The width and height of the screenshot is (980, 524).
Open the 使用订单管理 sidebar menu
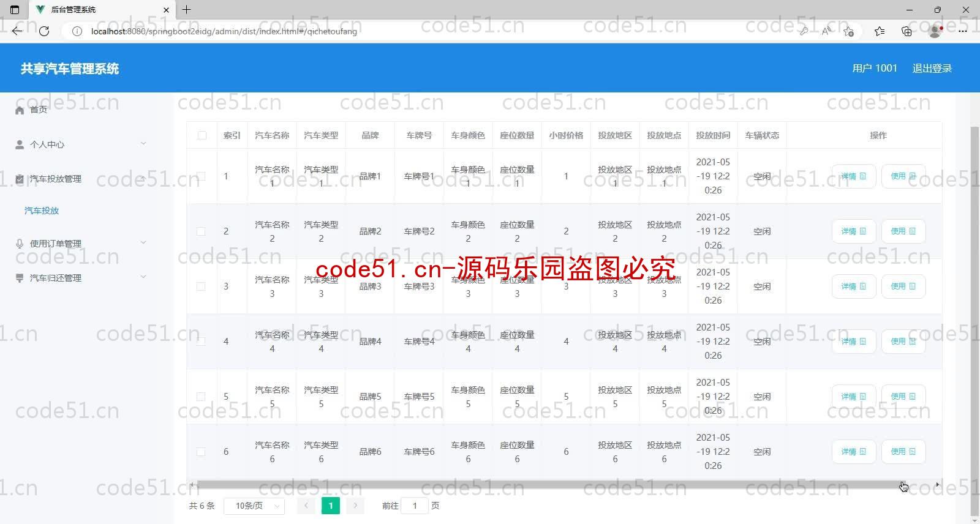click(56, 244)
